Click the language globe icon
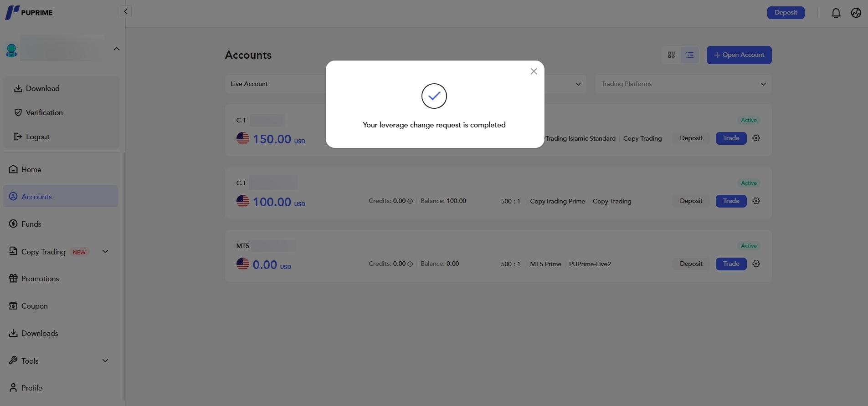 click(x=856, y=13)
